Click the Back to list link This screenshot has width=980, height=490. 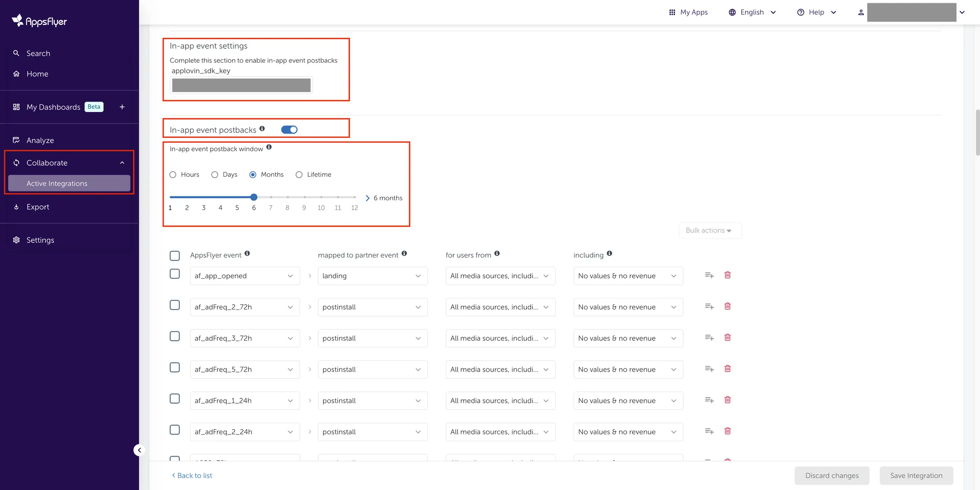[192, 476]
